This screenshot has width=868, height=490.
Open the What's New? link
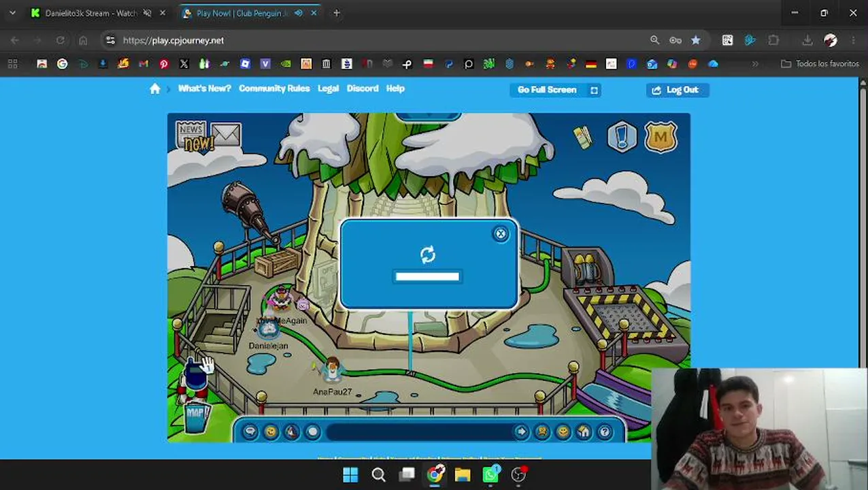(x=204, y=88)
